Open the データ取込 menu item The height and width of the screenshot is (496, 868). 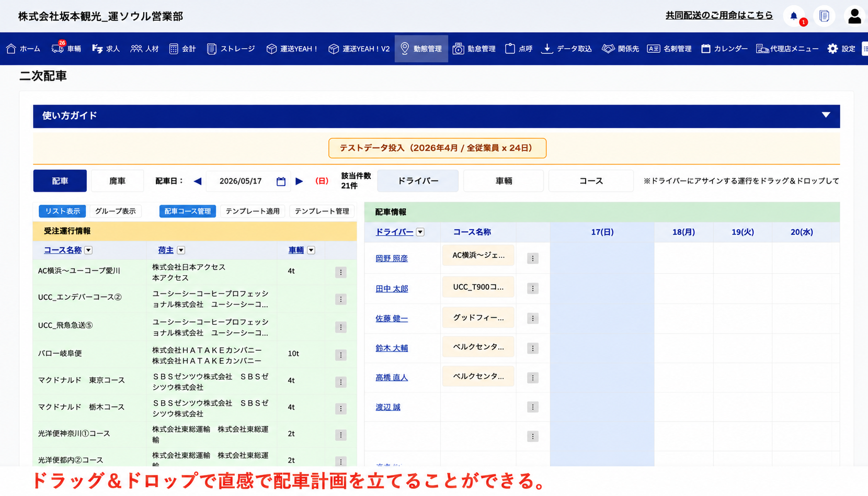tap(567, 49)
